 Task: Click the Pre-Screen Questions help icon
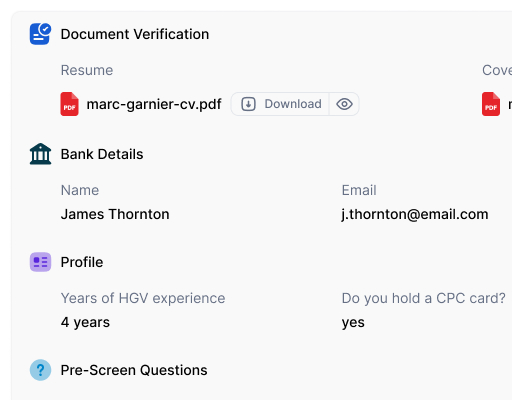tap(40, 370)
